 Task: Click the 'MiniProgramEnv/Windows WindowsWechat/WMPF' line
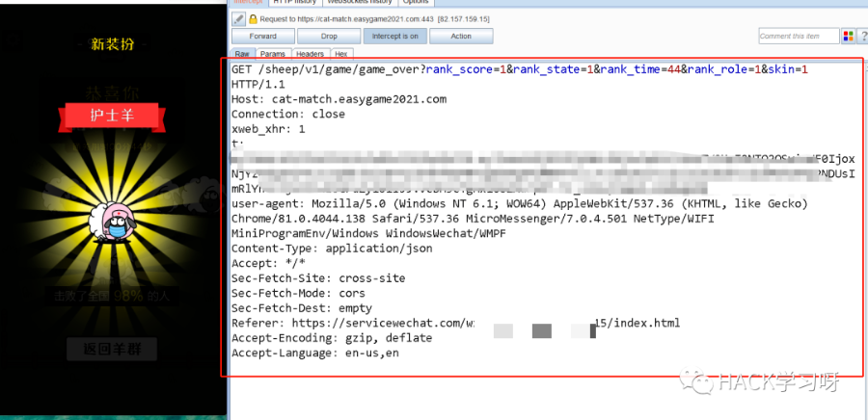[368, 234]
